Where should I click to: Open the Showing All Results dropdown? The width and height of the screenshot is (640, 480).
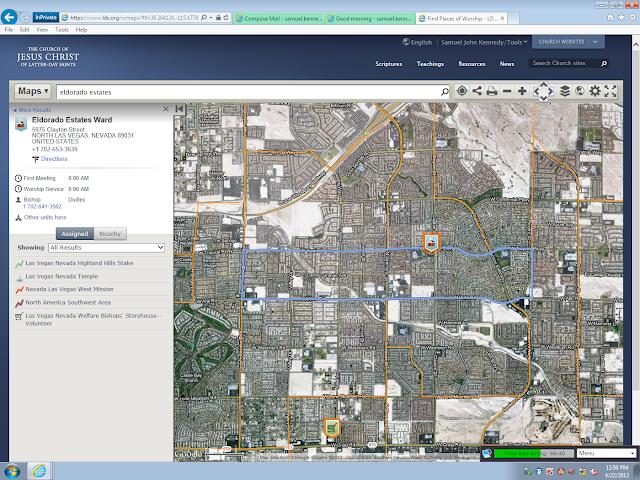point(107,247)
